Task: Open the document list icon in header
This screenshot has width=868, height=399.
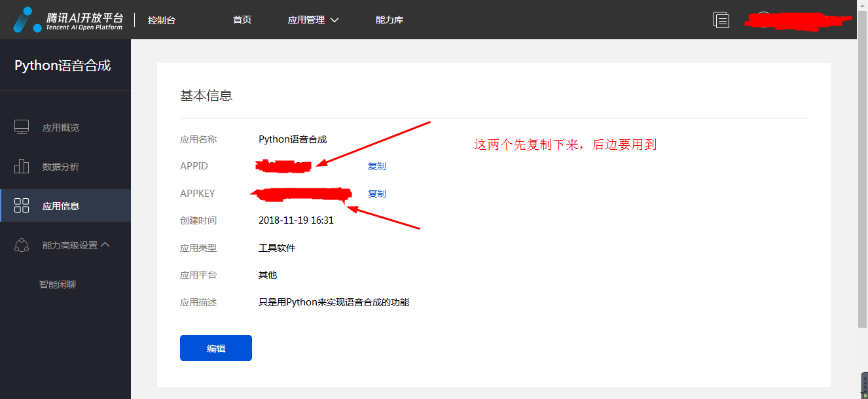Action: pyautogui.click(x=721, y=20)
